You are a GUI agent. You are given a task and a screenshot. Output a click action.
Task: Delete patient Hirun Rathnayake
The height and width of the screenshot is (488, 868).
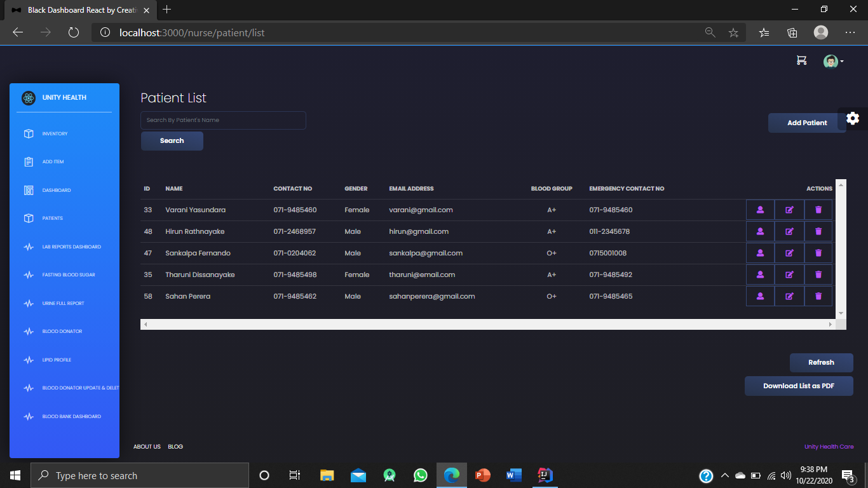point(818,231)
